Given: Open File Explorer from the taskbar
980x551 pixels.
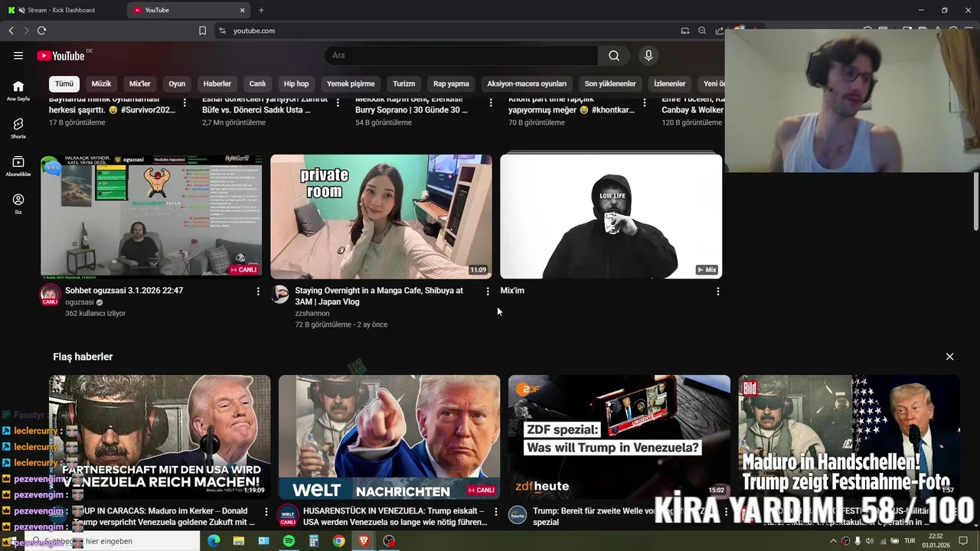Looking at the screenshot, I should click(x=239, y=541).
